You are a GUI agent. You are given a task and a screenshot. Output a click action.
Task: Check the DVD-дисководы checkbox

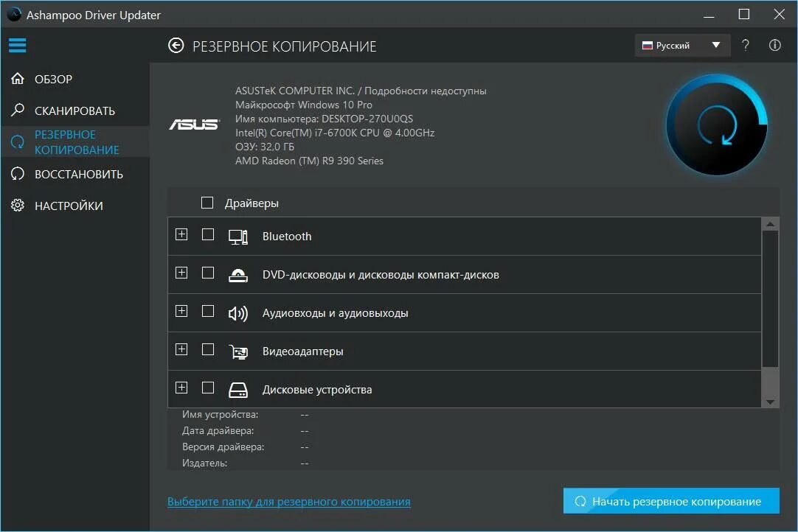[x=208, y=273]
